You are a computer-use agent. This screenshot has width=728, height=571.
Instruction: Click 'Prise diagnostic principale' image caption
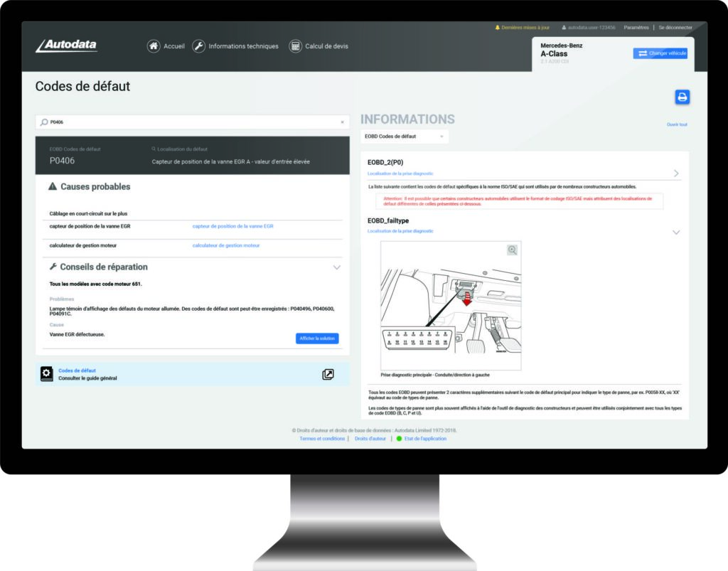pos(435,375)
